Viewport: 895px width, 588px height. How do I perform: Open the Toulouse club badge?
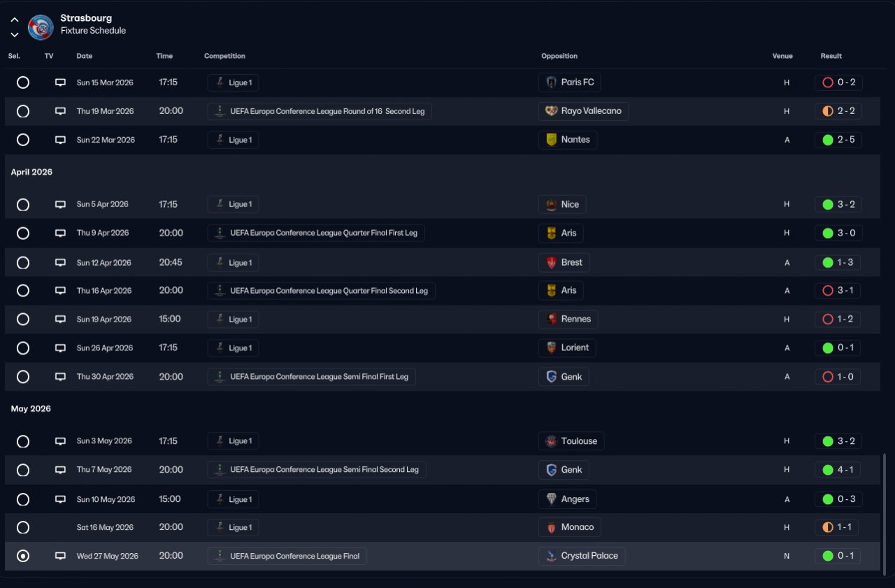click(552, 441)
